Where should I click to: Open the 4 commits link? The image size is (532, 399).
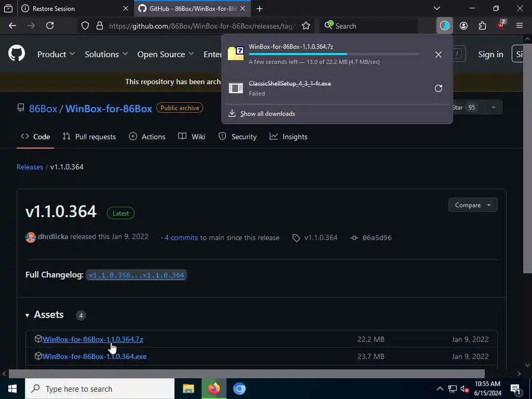[x=181, y=237]
